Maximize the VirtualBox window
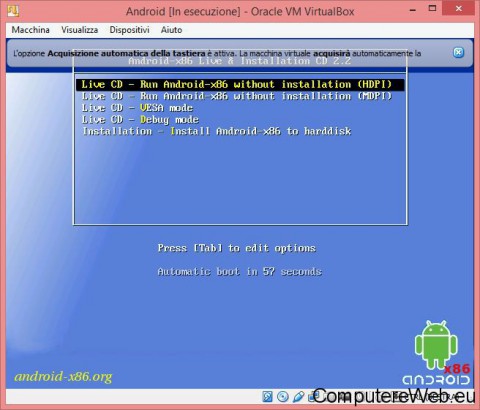Screen dimensions: 480x410 [x=432, y=9]
